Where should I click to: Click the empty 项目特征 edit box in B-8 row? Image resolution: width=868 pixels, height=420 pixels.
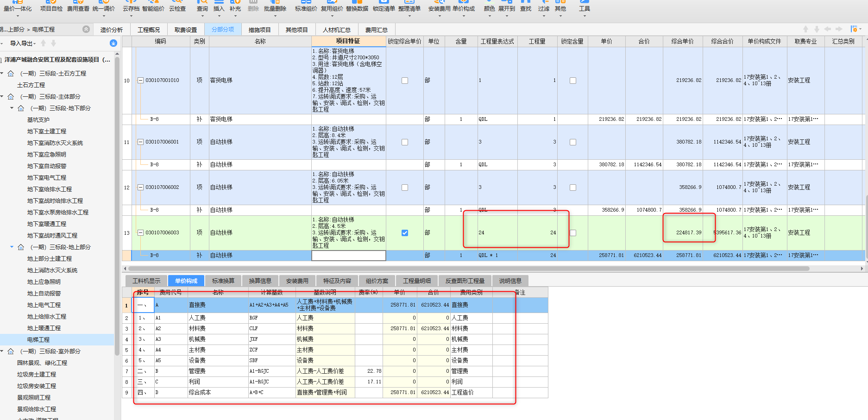[349, 255]
